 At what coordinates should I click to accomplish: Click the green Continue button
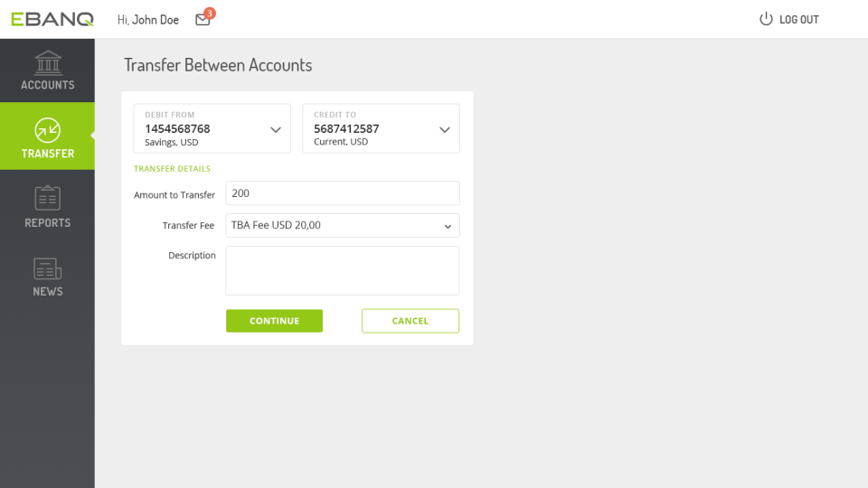274,321
